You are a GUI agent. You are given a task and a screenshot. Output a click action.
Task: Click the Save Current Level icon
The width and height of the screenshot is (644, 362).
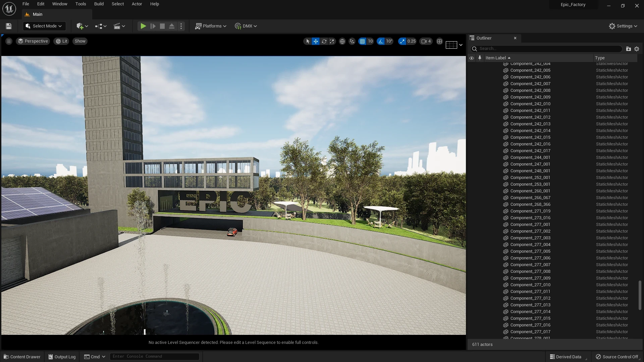8,26
